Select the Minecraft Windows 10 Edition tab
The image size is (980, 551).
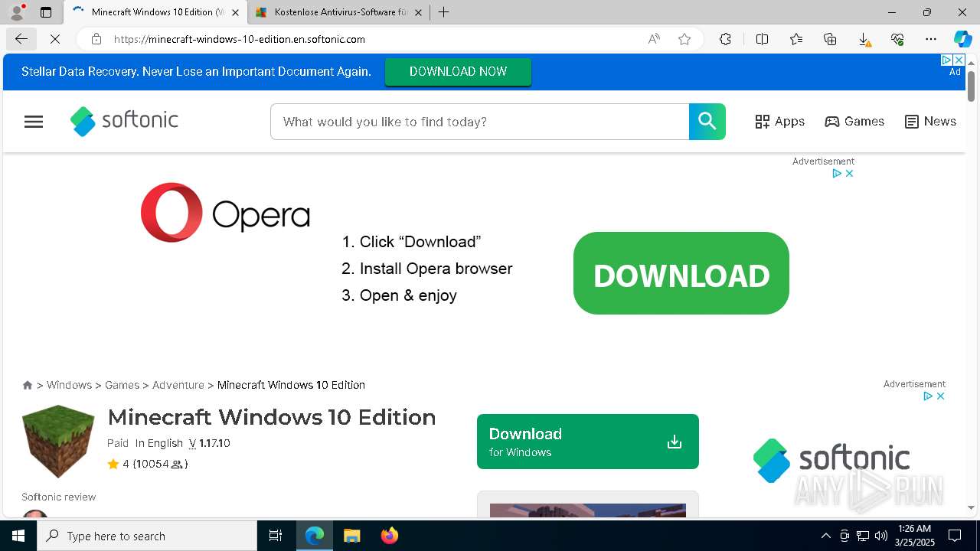point(155,12)
